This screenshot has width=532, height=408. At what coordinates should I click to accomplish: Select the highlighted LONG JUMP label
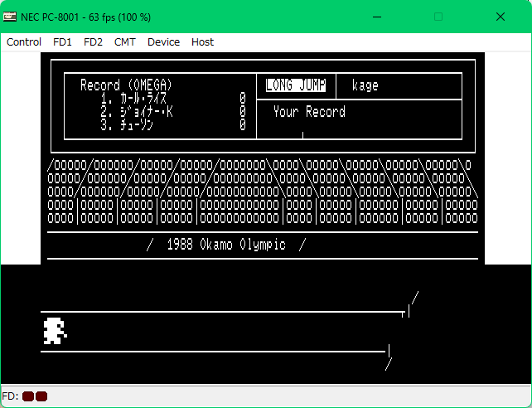[296, 85]
